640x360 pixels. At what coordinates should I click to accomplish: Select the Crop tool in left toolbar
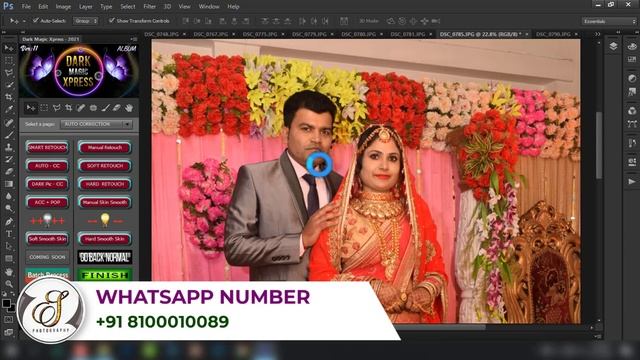pos(9,97)
